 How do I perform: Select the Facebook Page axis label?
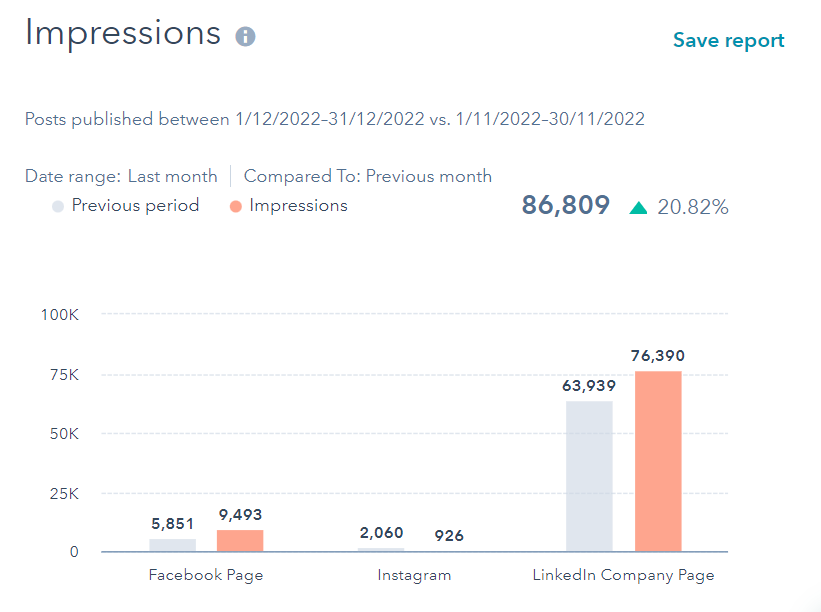point(205,575)
